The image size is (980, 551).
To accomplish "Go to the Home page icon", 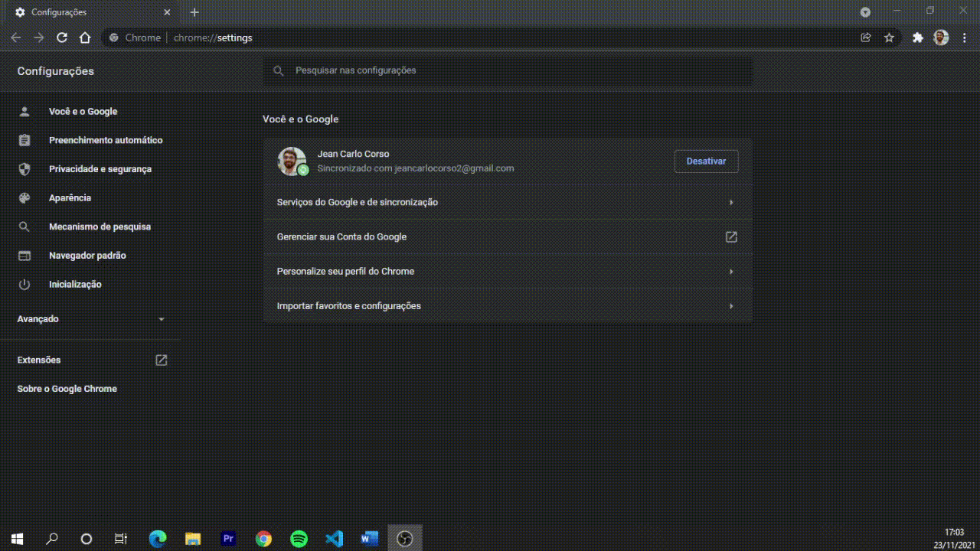I will tap(85, 37).
